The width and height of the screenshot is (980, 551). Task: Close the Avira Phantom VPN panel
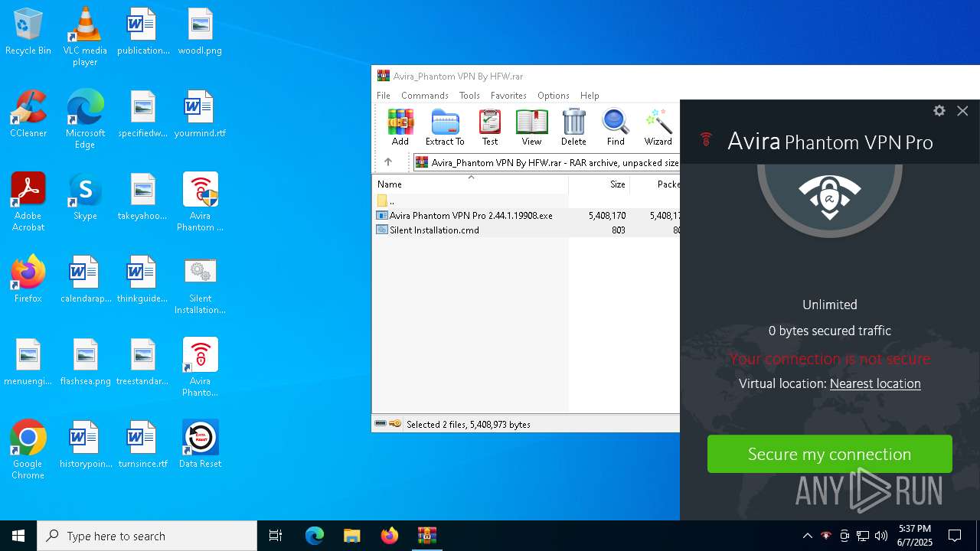pos(962,111)
